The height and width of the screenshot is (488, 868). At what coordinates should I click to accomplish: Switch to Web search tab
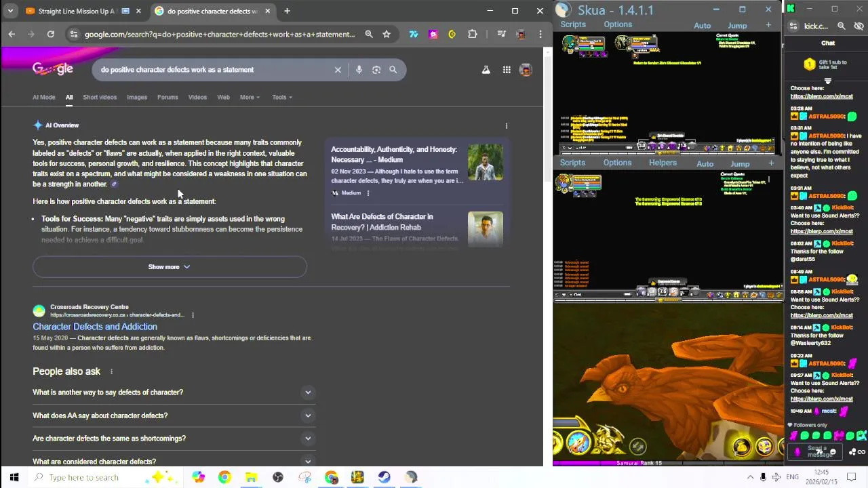(223, 97)
